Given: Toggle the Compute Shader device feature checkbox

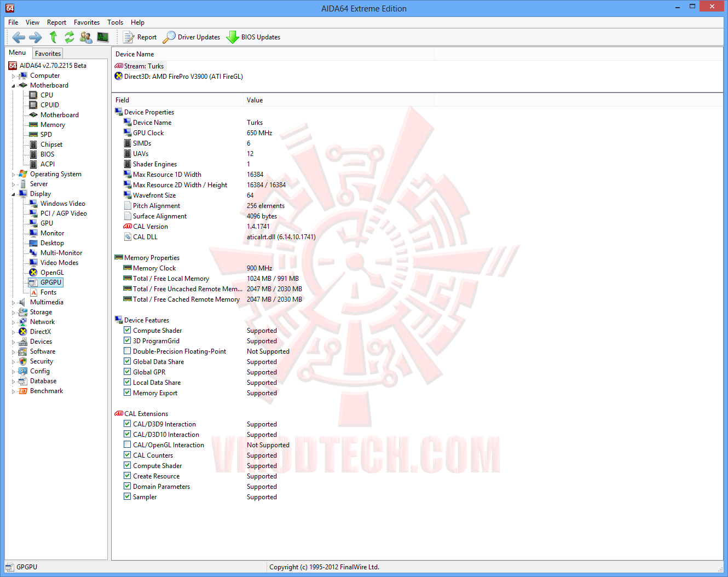Looking at the screenshot, I should pos(128,331).
